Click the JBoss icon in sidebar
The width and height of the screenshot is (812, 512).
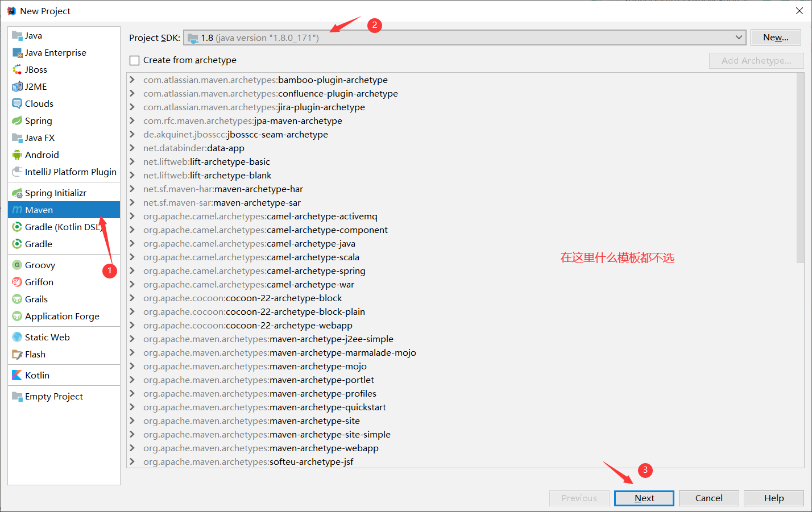point(17,70)
